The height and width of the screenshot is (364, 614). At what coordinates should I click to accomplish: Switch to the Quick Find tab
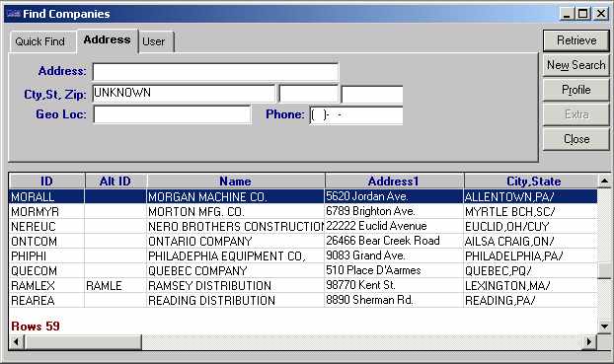[42, 41]
